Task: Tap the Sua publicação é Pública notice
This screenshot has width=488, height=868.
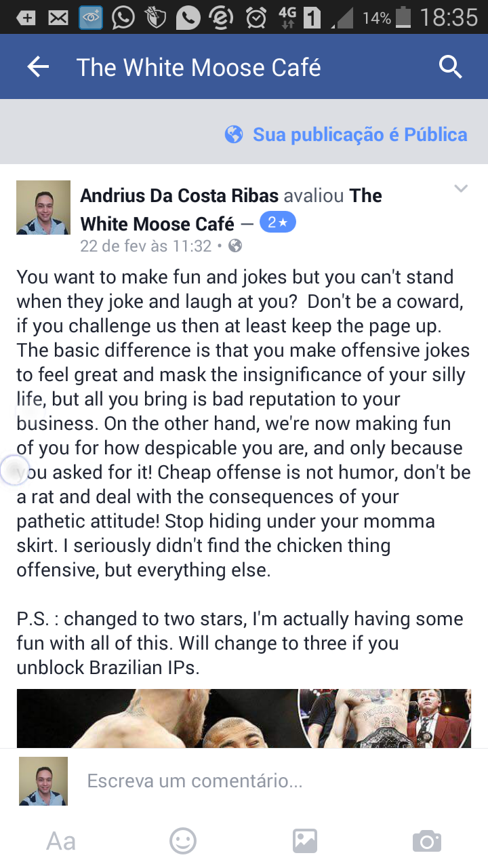Action: 346,134
